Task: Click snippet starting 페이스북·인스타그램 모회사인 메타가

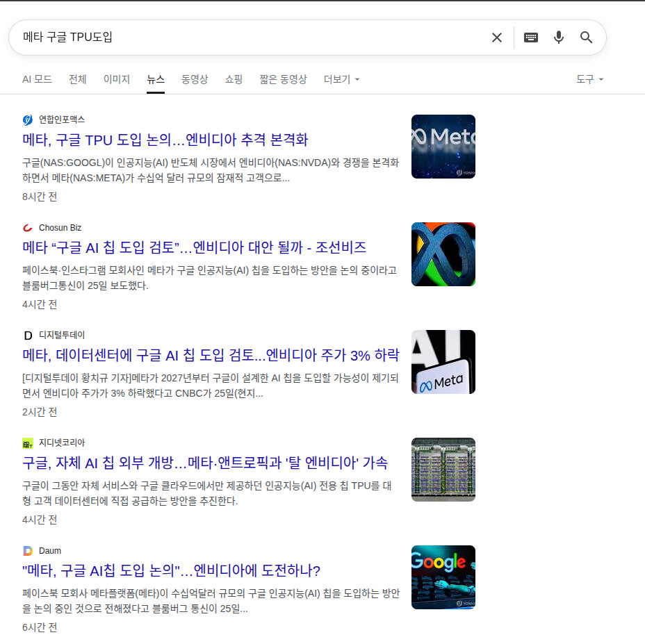Action: pyautogui.click(x=210, y=278)
